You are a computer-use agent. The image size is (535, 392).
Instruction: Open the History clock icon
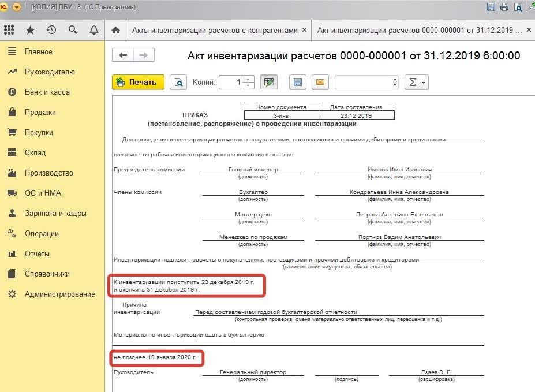pos(51,30)
